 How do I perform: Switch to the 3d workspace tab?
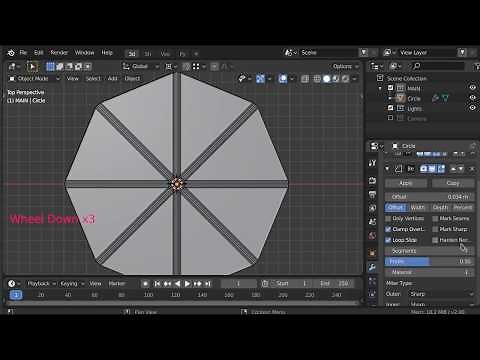point(132,53)
